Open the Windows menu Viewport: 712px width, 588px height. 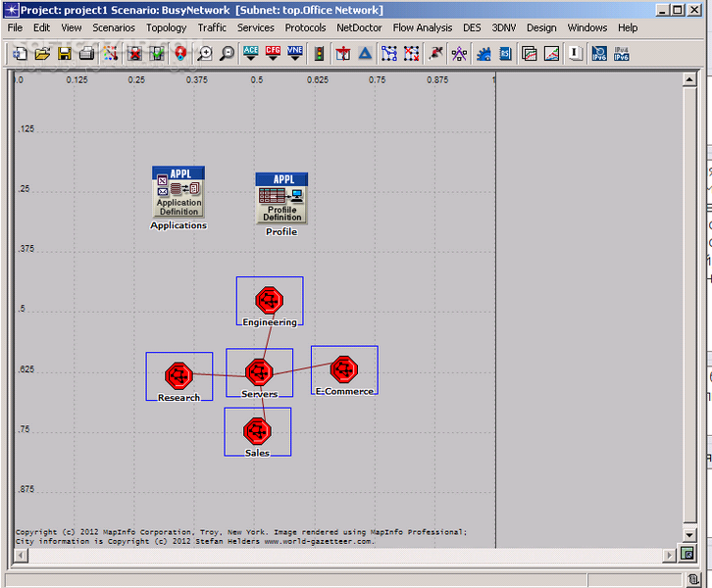click(587, 27)
